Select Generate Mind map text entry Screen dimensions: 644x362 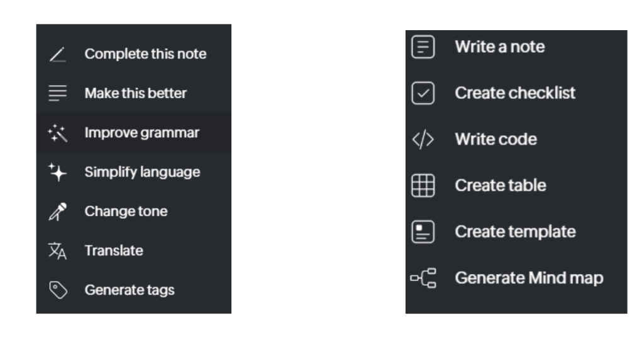coord(529,278)
